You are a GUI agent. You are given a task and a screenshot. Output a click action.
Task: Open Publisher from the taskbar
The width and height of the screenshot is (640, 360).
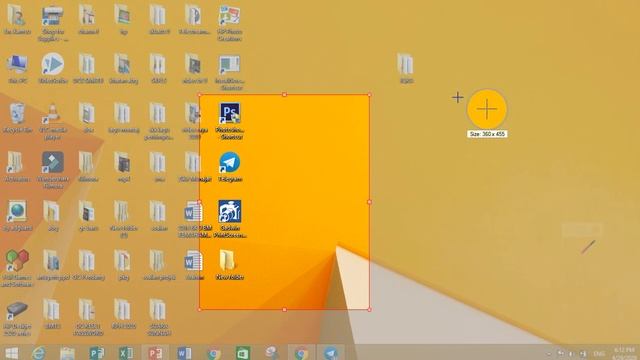pos(97,353)
